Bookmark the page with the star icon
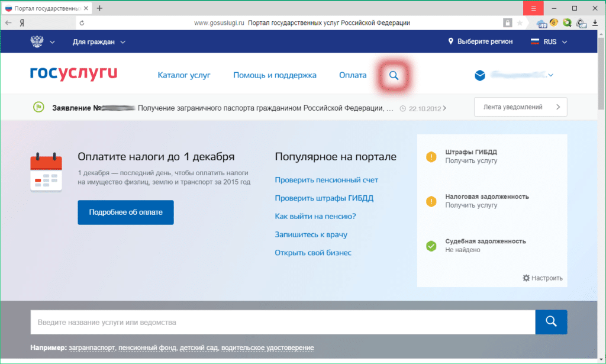This screenshot has height=364, width=606. 520,23
